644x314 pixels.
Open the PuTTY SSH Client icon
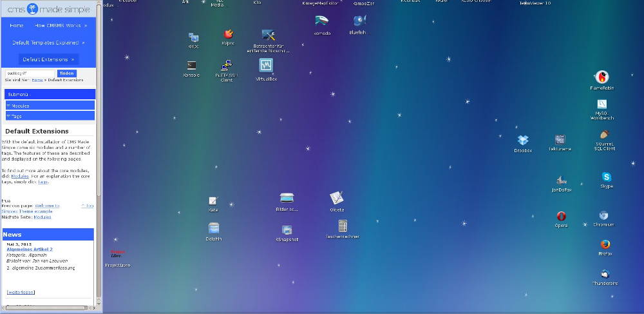click(226, 65)
